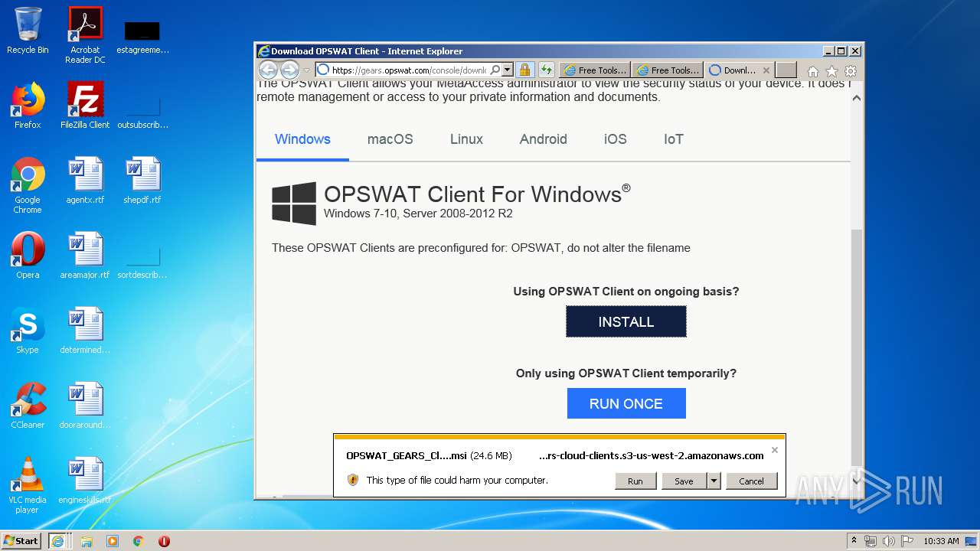Viewport: 980px width, 551px height.
Task: Select the iOS platform tab
Action: (x=615, y=139)
